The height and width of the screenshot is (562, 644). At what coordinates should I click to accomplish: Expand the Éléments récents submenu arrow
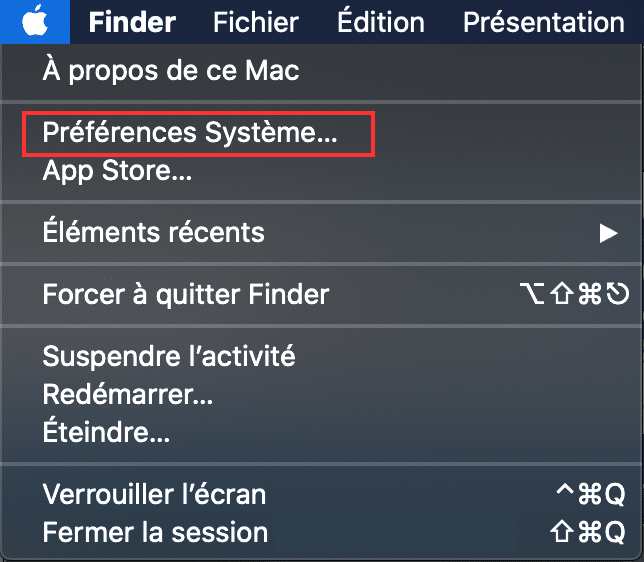(x=608, y=233)
